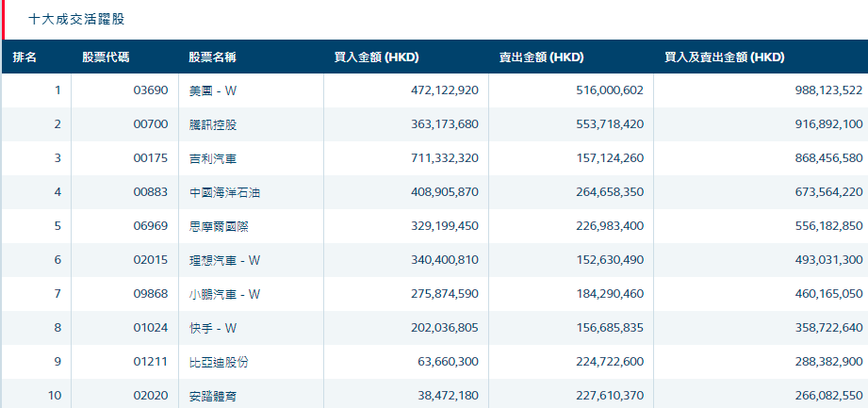Click the 賣出金額 (HKD) column header

point(541,57)
